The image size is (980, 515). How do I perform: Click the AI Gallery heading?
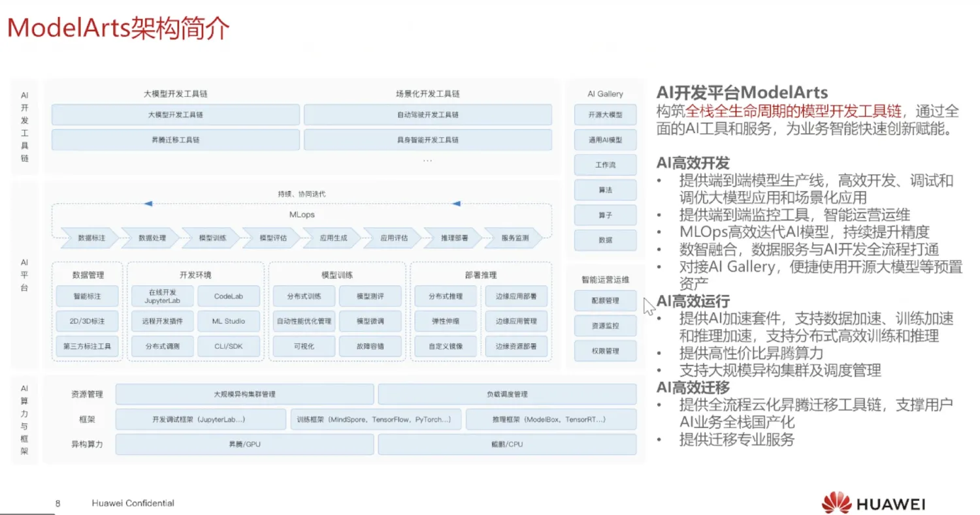(x=606, y=94)
